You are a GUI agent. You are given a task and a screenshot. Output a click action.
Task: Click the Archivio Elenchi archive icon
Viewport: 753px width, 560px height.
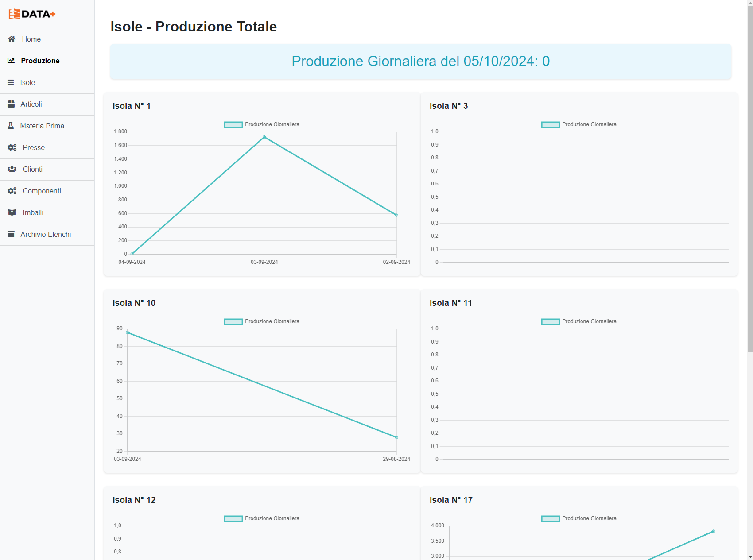[11, 234]
